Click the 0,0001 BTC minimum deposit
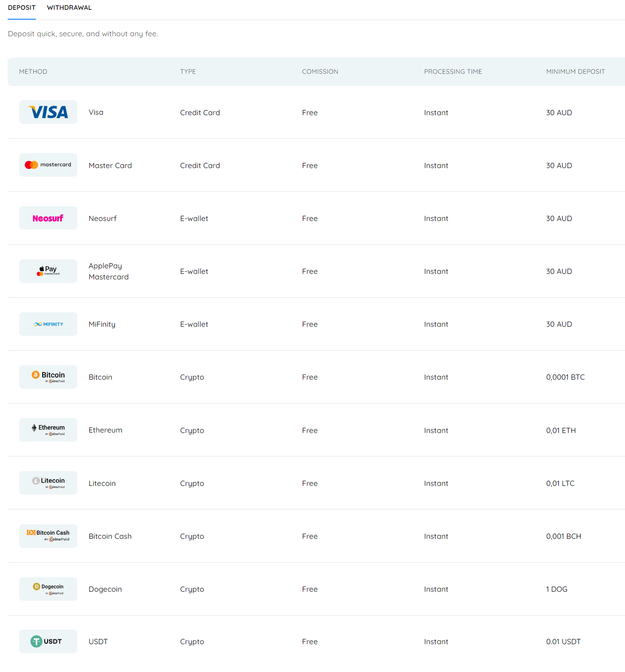Image resolution: width=625 pixels, height=672 pixels. 565,377
